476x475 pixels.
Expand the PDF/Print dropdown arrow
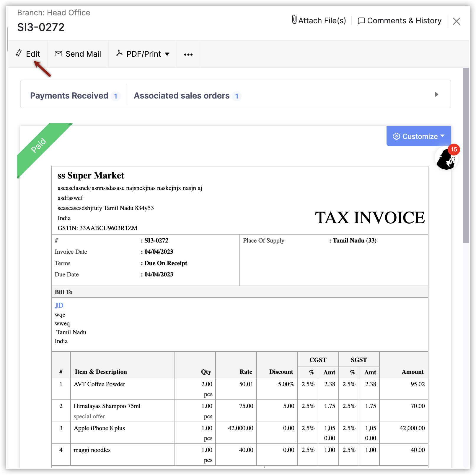pyautogui.click(x=167, y=54)
